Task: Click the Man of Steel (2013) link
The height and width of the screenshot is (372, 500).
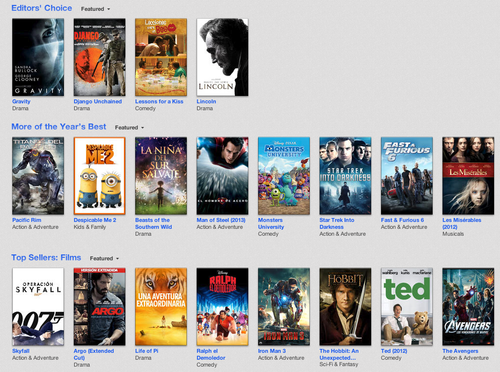Action: [x=221, y=220]
